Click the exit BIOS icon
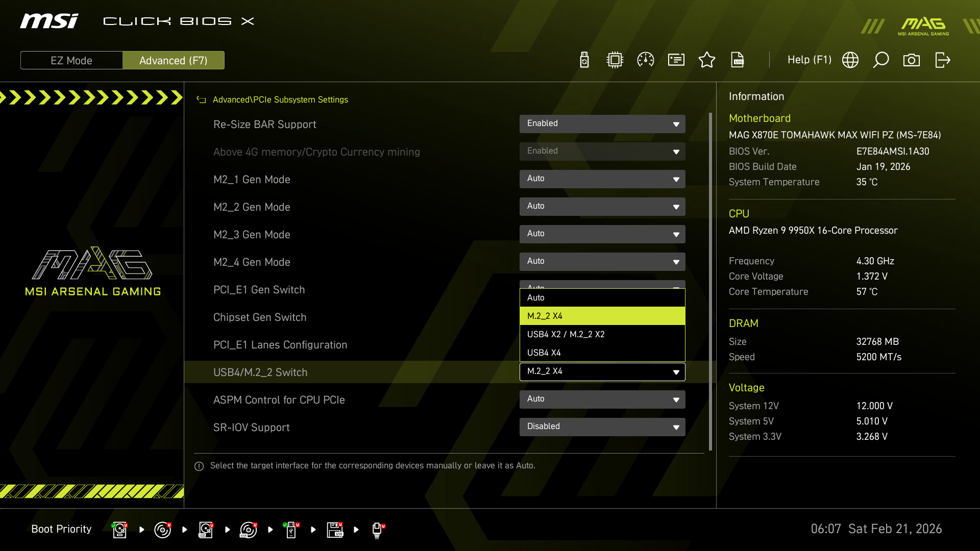980x551 pixels. point(942,60)
